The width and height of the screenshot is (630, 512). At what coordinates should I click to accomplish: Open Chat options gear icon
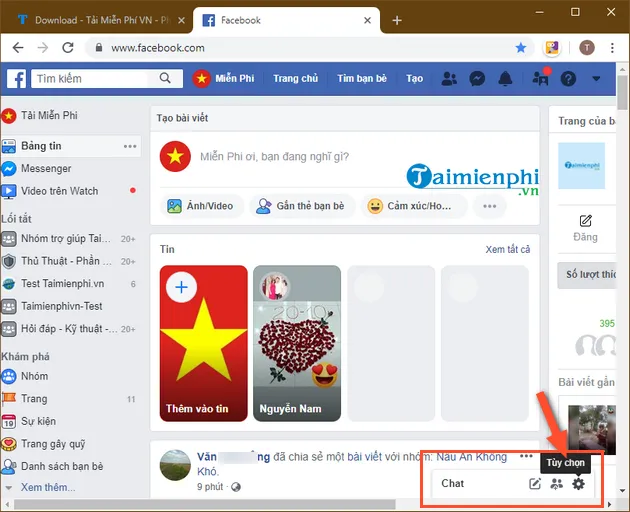(x=578, y=483)
